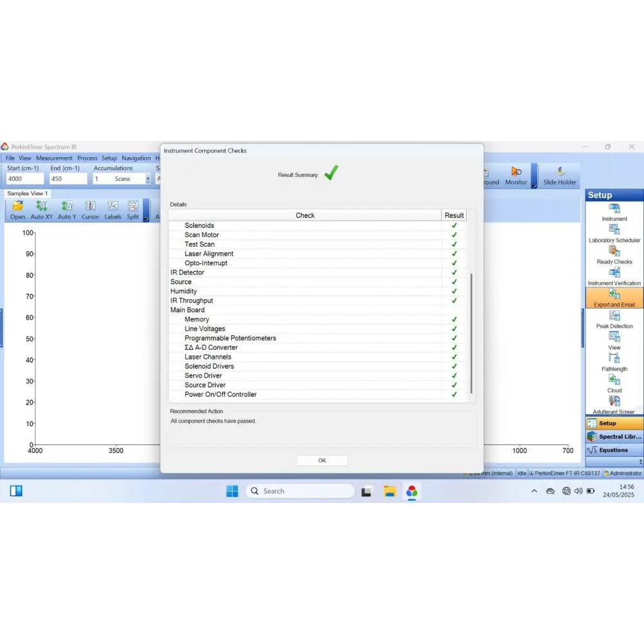Select the Humidity check row
The width and height of the screenshot is (644, 644).
[x=317, y=291]
